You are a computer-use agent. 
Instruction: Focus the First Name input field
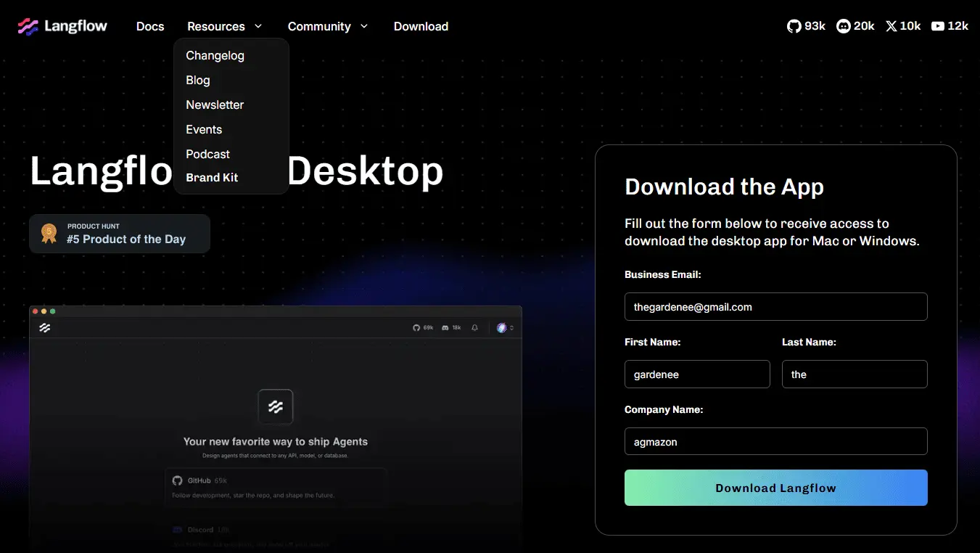click(x=697, y=374)
